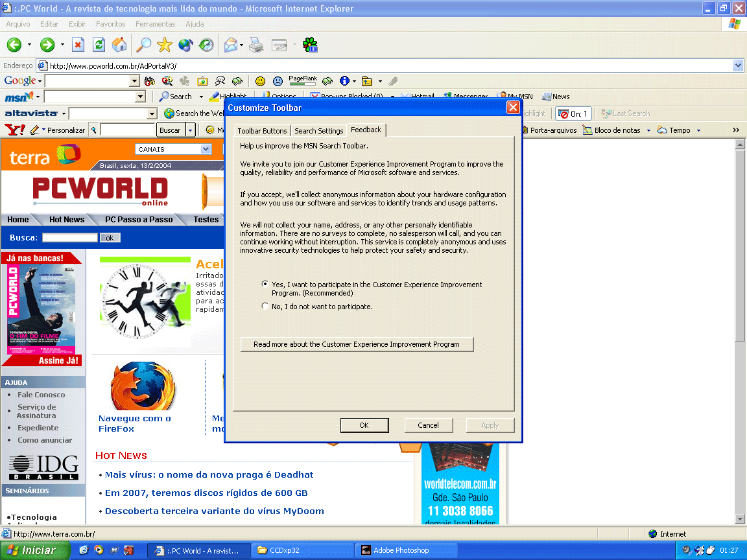Click Read more about the Customer Experience Program
The height and width of the screenshot is (560, 747).
(x=357, y=344)
